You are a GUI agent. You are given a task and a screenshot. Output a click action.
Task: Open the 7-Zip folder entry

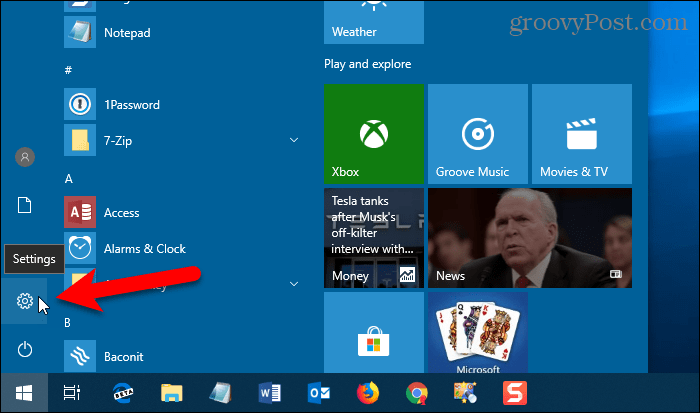[183, 140]
